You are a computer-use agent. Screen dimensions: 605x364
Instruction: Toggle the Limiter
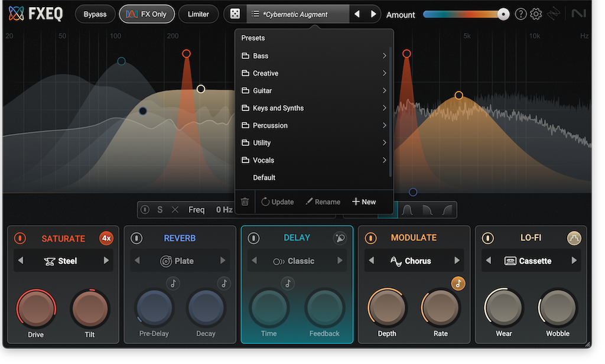(199, 14)
